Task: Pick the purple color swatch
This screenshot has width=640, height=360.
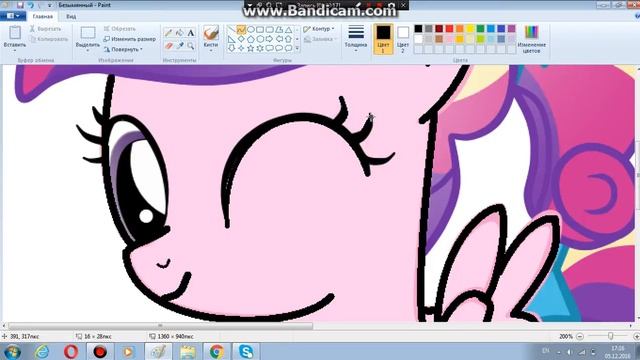Action: pos(511,29)
